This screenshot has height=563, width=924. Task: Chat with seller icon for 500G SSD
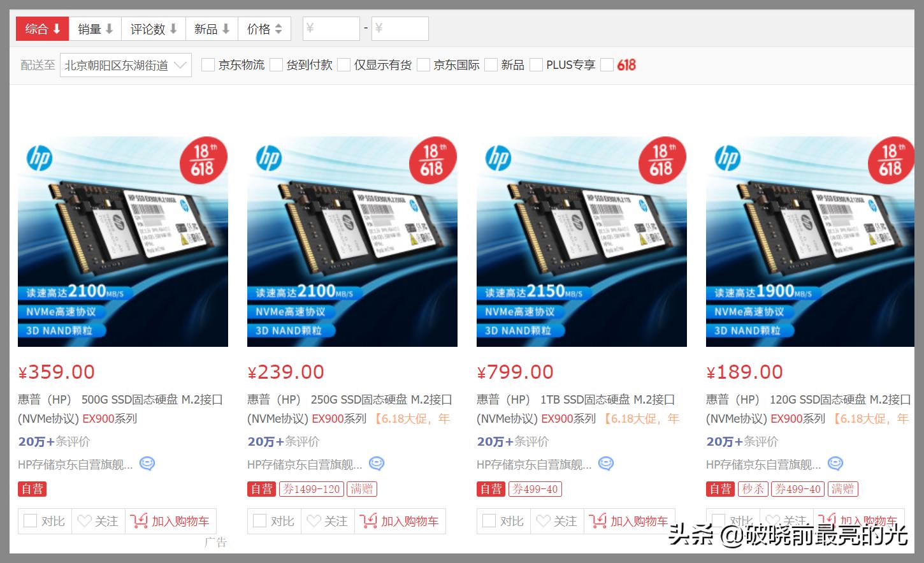(x=147, y=464)
